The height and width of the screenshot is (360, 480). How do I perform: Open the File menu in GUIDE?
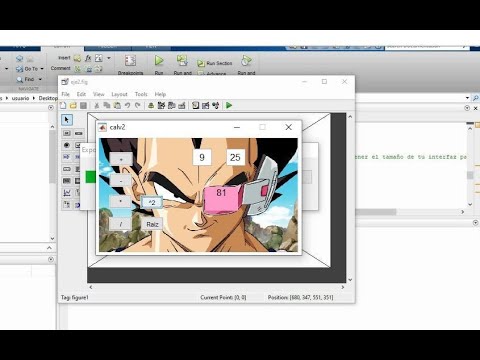[x=66, y=94]
